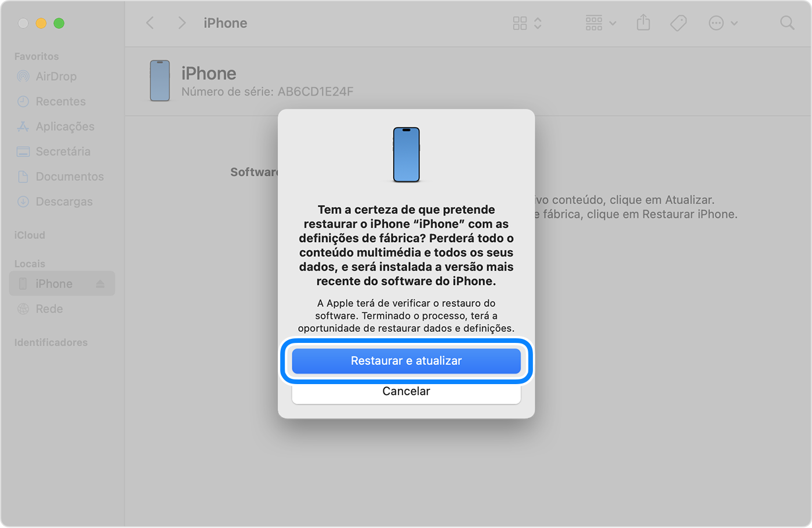Expand the More actions dropdown chevron

coord(734,24)
